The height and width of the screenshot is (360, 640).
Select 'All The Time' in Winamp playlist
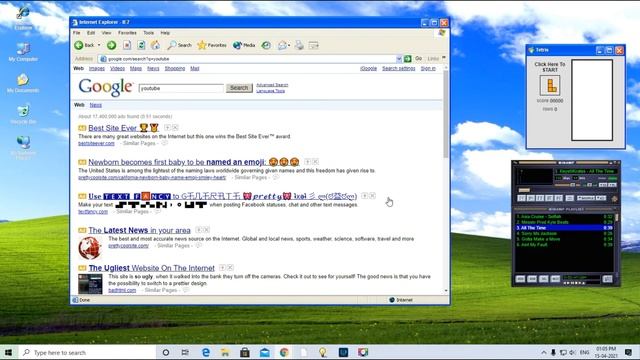[564, 228]
